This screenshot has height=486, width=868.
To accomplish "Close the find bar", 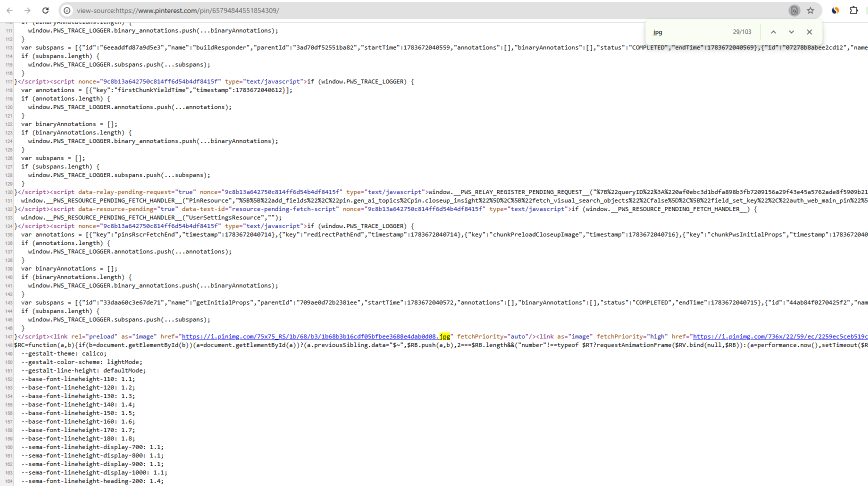I will tap(809, 32).
